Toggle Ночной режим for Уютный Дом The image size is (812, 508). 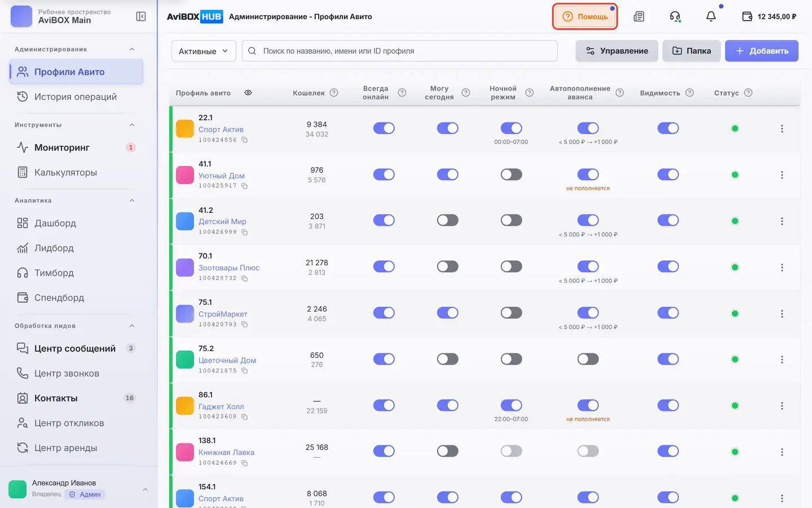(x=511, y=174)
